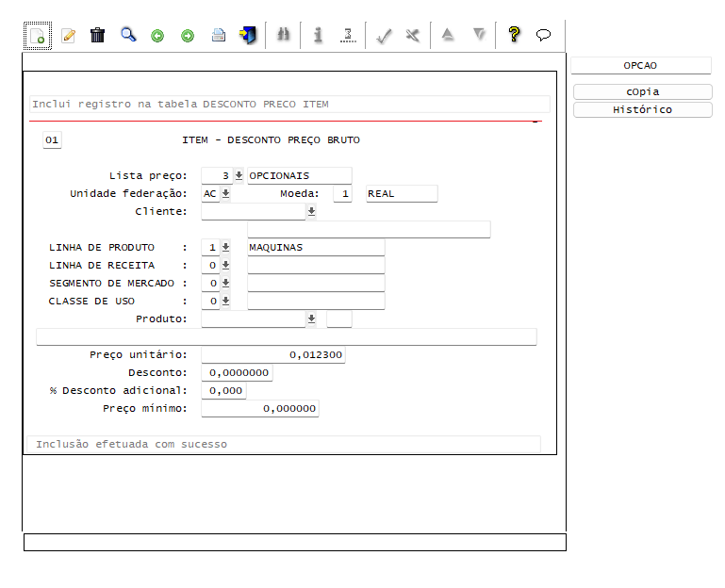The image size is (725, 588).
Task: Open SEGMENTO DE MERCADO lookup arrow
Action: pyautogui.click(x=225, y=283)
